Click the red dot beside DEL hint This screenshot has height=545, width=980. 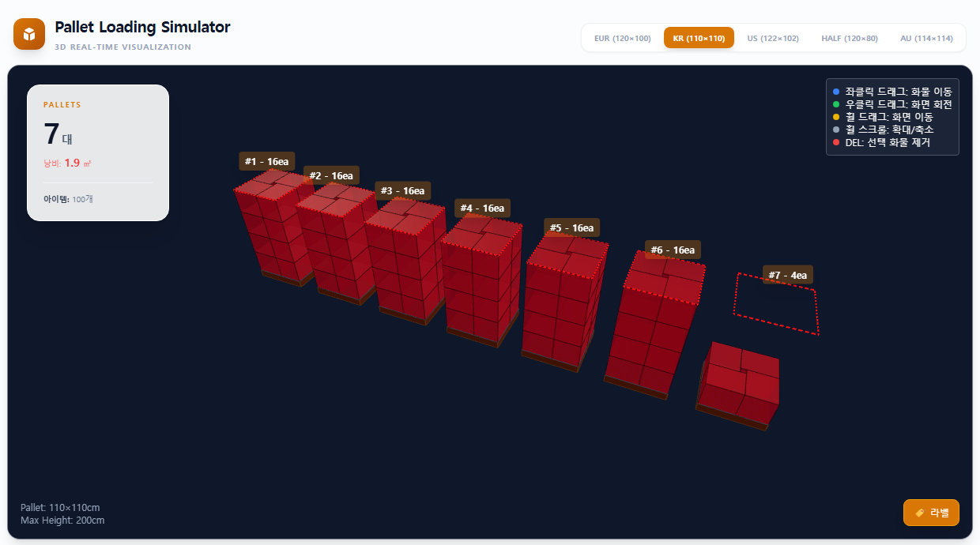tap(836, 142)
